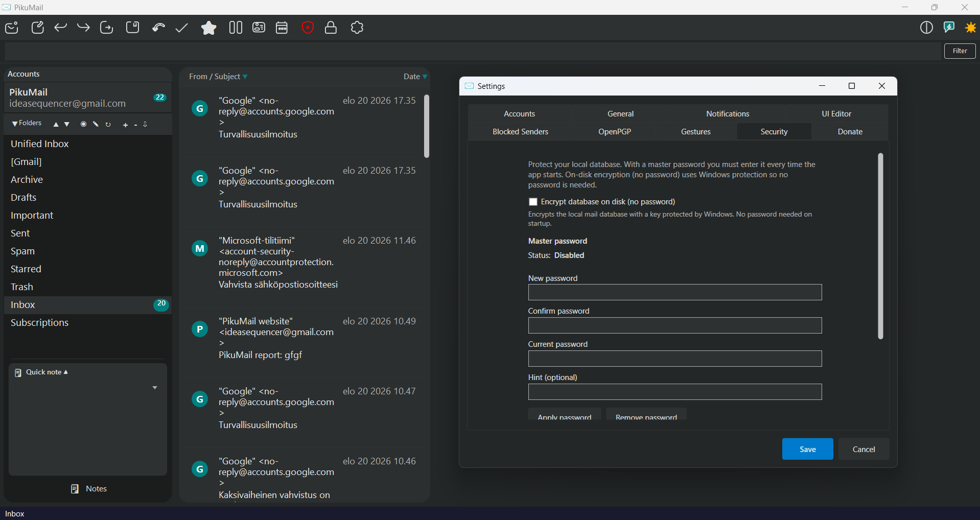Image resolution: width=980 pixels, height=520 pixels.
Task: Open the puzzle-piece plugins icon
Action: pos(357,28)
